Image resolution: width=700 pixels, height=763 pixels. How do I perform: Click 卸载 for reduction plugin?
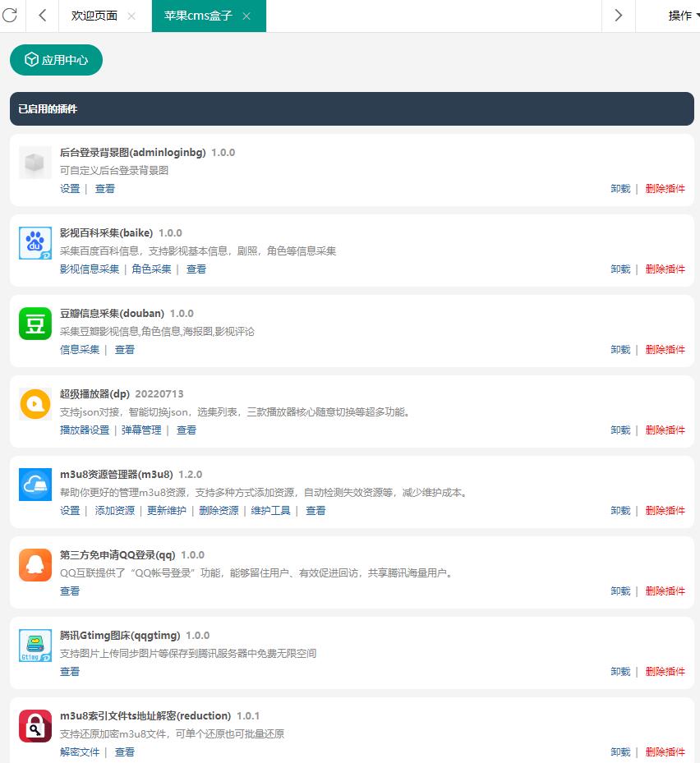(x=620, y=752)
